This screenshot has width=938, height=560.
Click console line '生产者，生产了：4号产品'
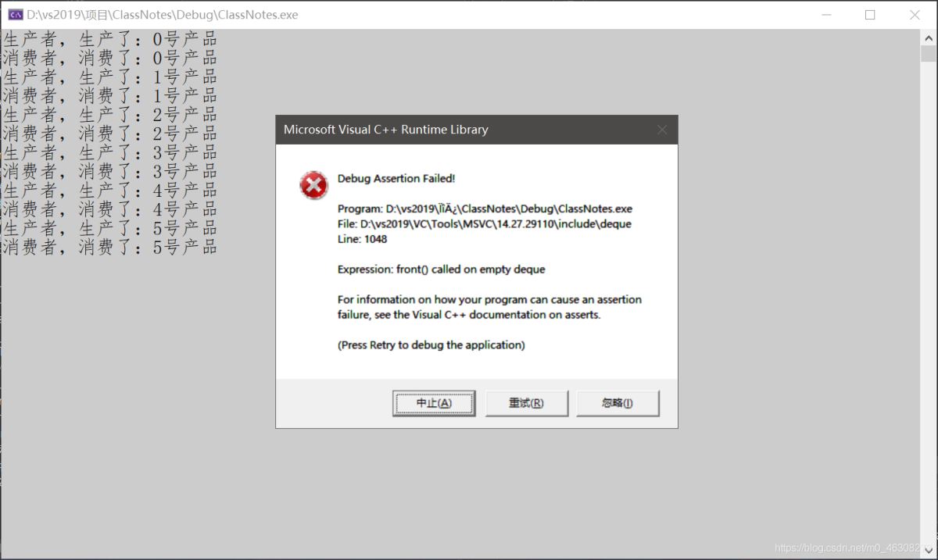(x=109, y=191)
